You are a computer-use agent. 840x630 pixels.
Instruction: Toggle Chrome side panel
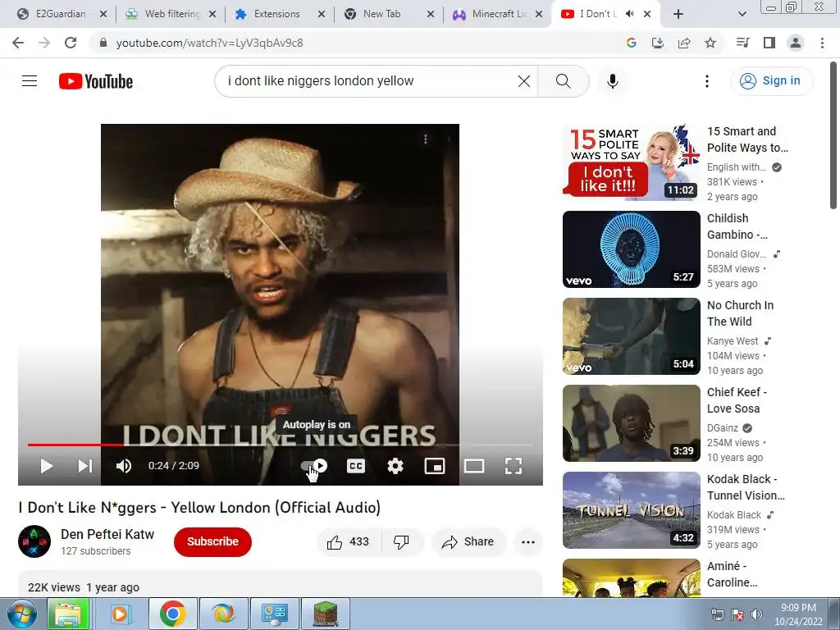(769, 43)
